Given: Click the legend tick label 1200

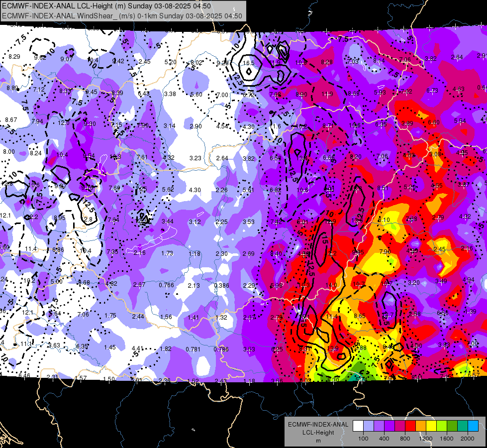Looking at the screenshot, I should (x=425, y=439).
